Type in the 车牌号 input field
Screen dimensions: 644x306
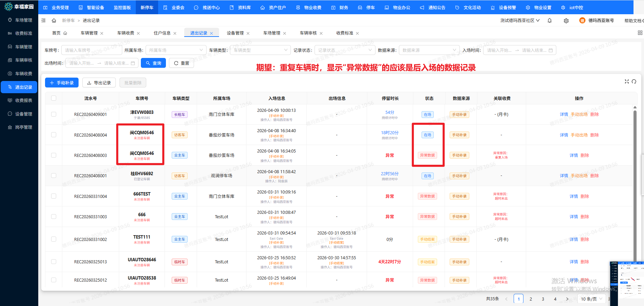point(91,50)
